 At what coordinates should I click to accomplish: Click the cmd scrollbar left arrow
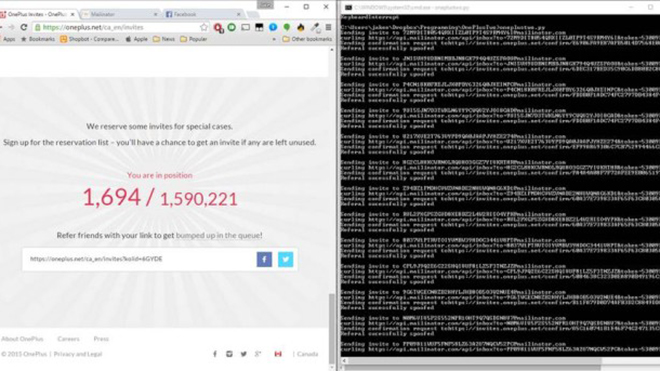point(344,361)
